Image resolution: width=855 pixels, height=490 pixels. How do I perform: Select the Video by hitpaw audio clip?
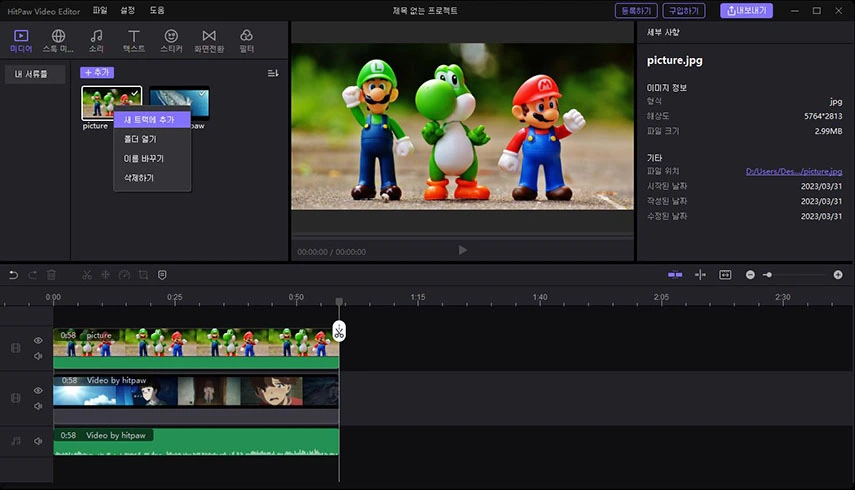pos(196,441)
